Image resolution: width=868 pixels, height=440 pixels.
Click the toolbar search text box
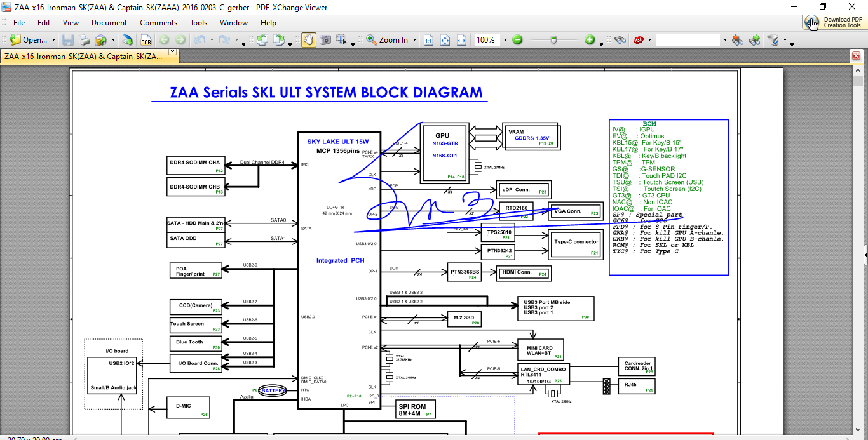coord(688,39)
